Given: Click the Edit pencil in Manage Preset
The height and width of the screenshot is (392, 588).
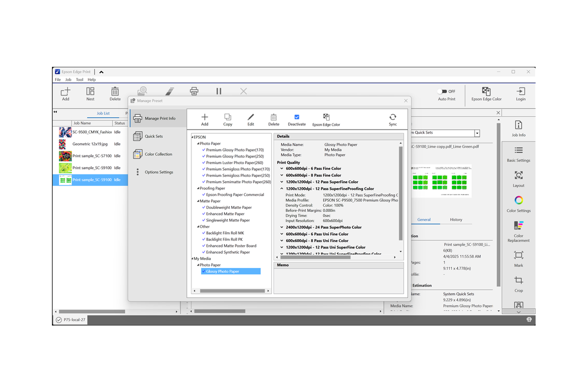Looking at the screenshot, I should coord(251,120).
